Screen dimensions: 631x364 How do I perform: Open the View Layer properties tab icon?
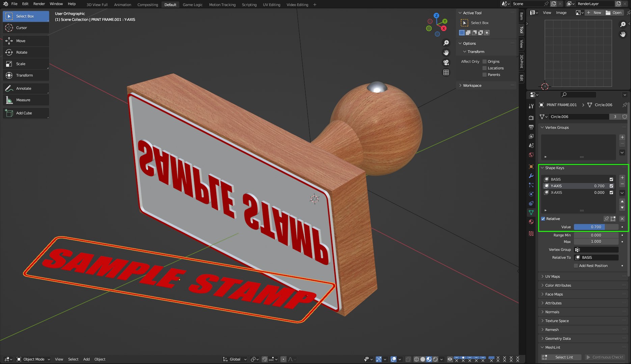pos(531,136)
